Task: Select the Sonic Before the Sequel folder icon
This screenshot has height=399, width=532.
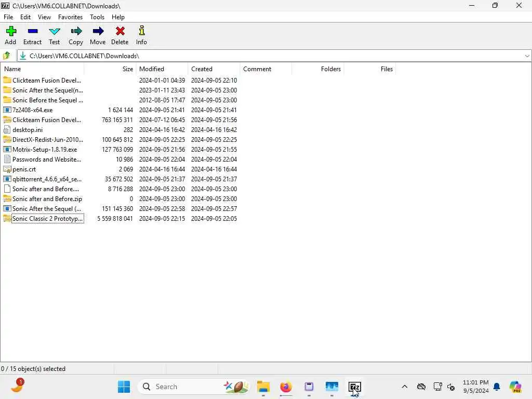Action: pyautogui.click(x=7, y=100)
